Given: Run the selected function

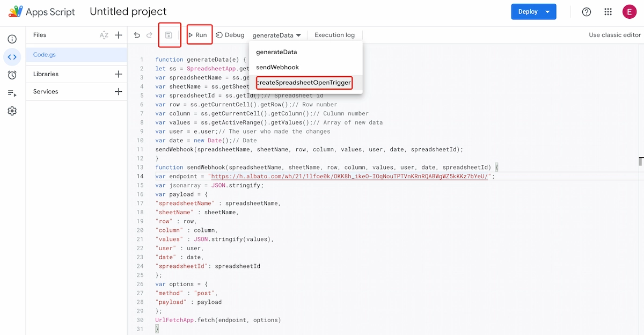Looking at the screenshot, I should pos(198,35).
